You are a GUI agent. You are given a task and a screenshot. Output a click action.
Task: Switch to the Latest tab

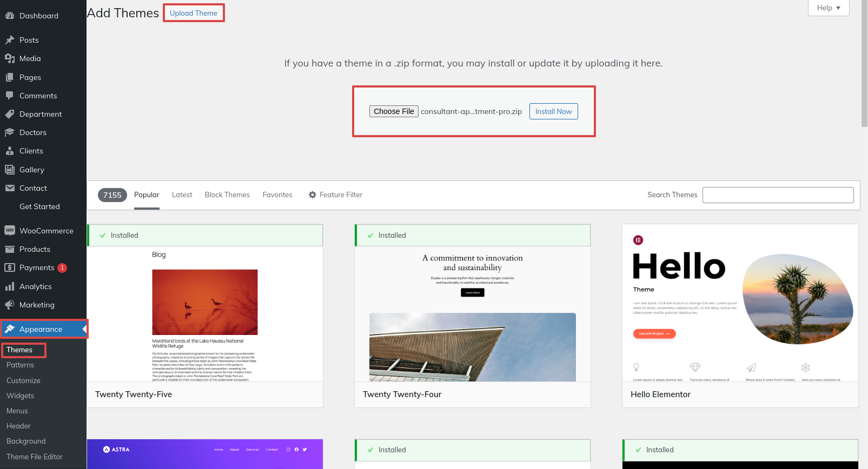pos(182,195)
